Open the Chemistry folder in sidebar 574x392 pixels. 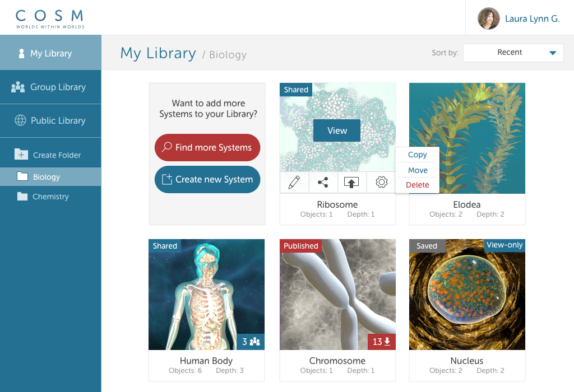[50, 197]
